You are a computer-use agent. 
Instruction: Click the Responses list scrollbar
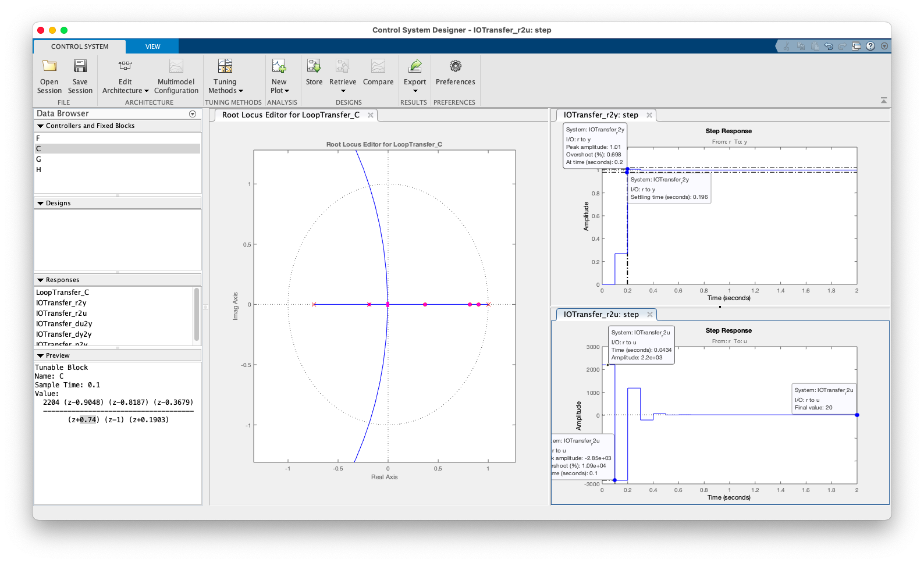pyautogui.click(x=197, y=314)
